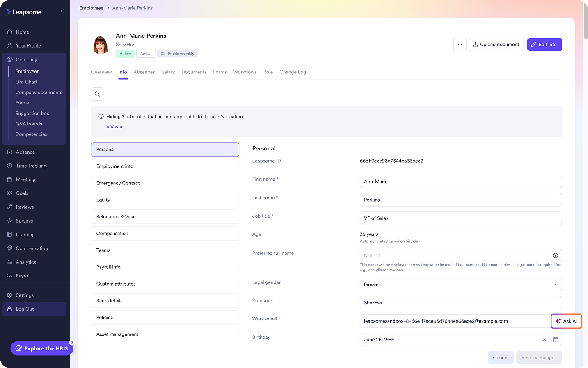Click the Leapsome logo
Image resolution: width=588 pixels, height=368 pixels.
click(23, 12)
